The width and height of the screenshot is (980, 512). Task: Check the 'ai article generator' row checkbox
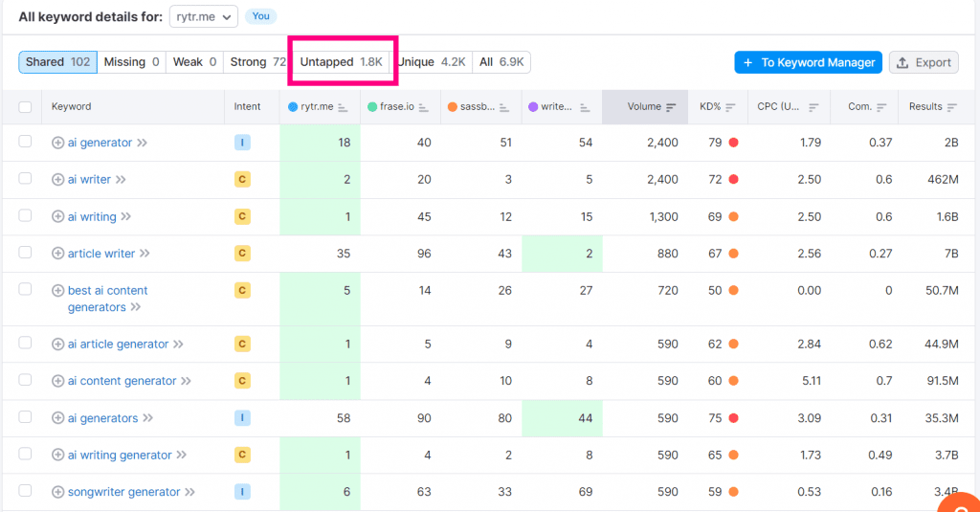pyautogui.click(x=25, y=343)
